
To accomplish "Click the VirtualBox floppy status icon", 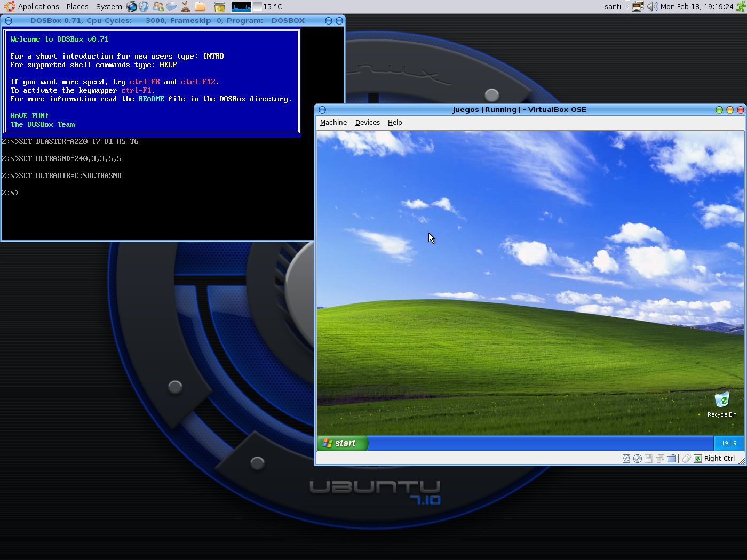I will [x=649, y=459].
